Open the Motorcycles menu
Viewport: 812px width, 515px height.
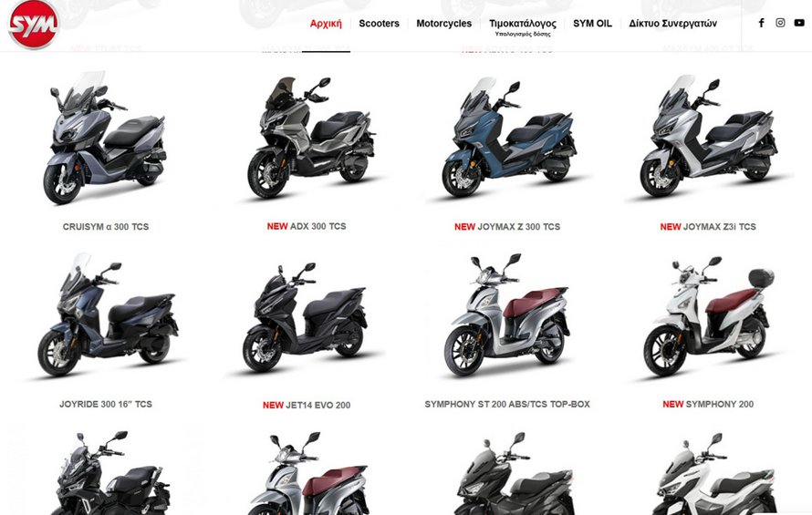(443, 24)
